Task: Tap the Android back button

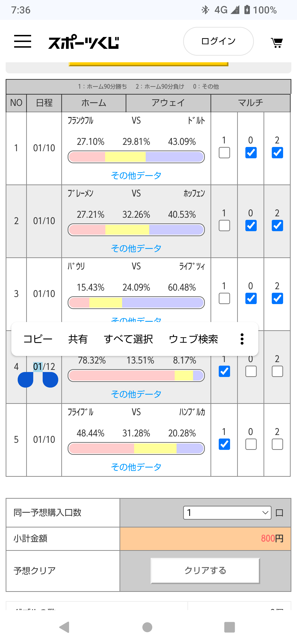Action: click(64, 627)
